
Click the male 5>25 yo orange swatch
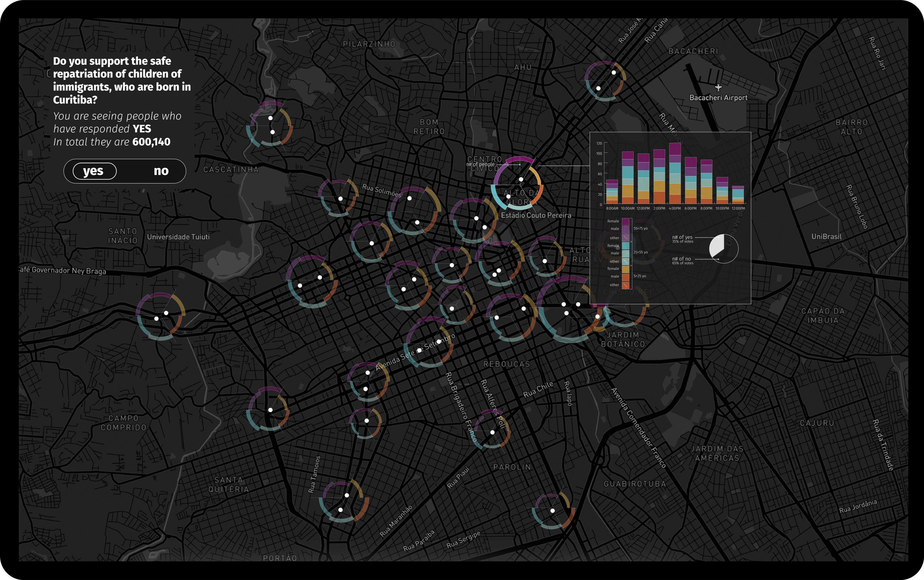[625, 277]
